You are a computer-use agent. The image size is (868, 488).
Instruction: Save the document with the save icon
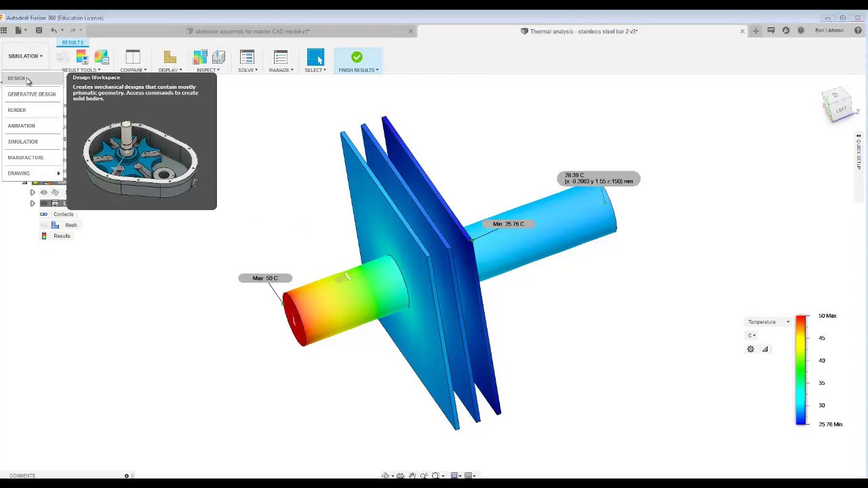click(39, 30)
